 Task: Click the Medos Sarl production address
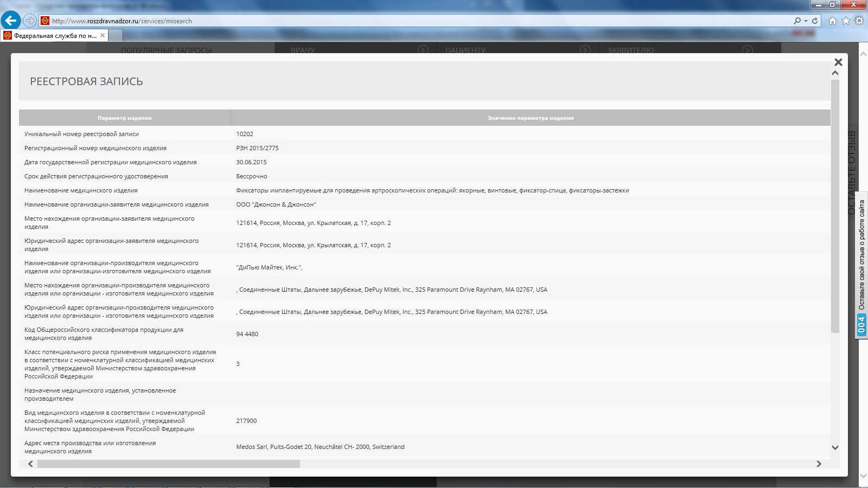(320, 447)
